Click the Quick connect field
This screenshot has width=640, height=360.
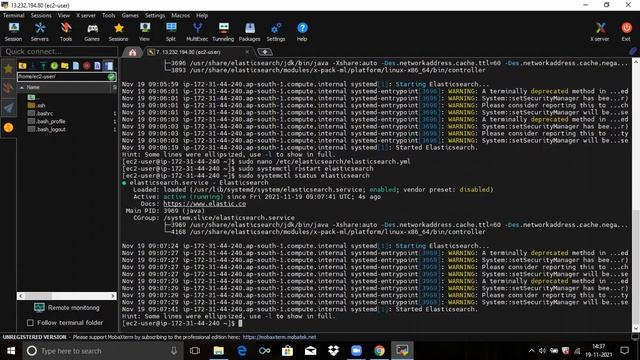pos(59,51)
